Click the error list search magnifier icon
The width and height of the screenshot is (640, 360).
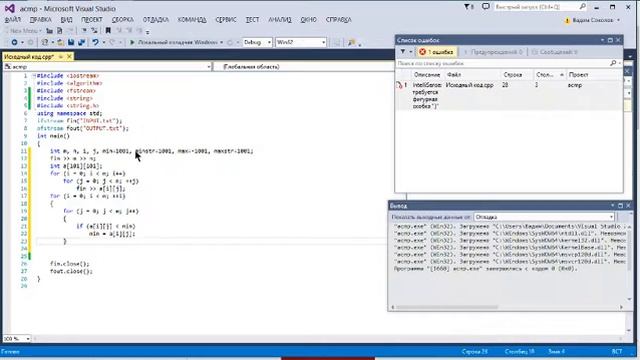613,63
